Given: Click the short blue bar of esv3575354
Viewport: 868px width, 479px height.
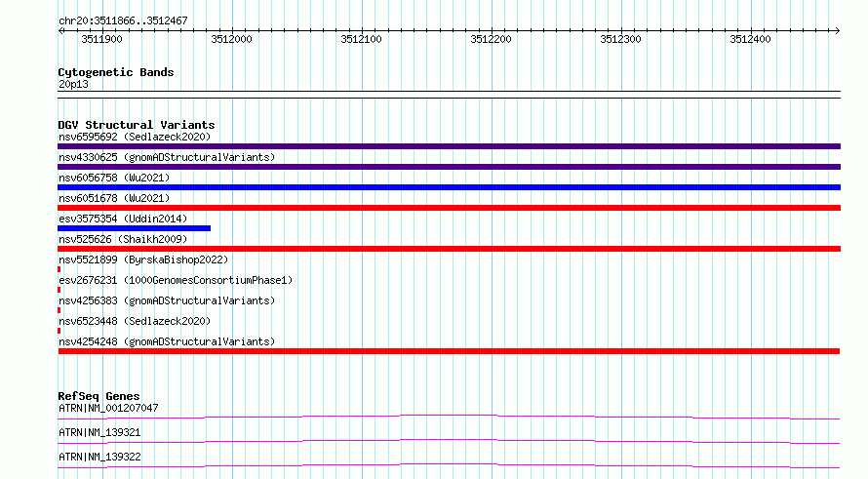Looking at the screenshot, I should coord(134,228).
